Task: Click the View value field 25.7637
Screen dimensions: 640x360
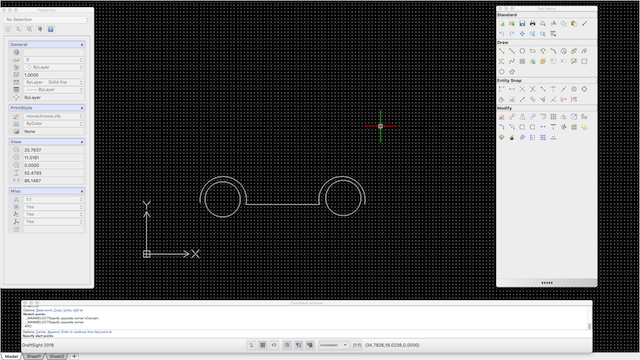Action: 54,150
